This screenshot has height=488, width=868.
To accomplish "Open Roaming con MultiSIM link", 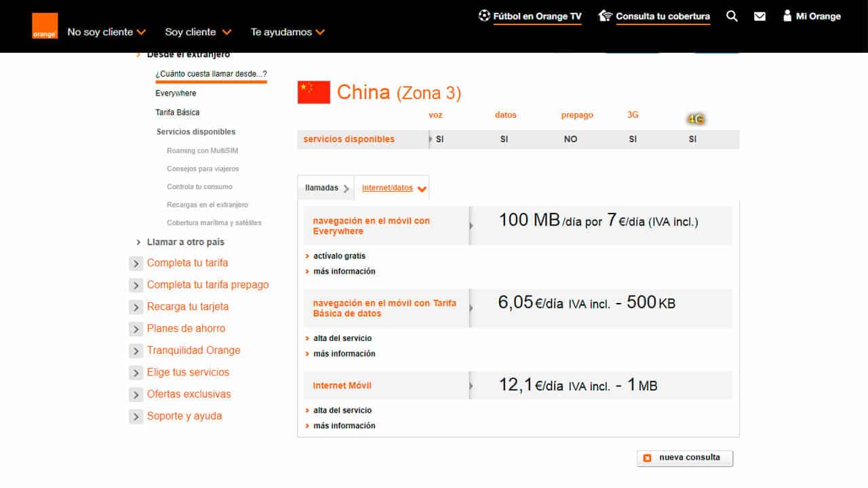I will pos(202,150).
